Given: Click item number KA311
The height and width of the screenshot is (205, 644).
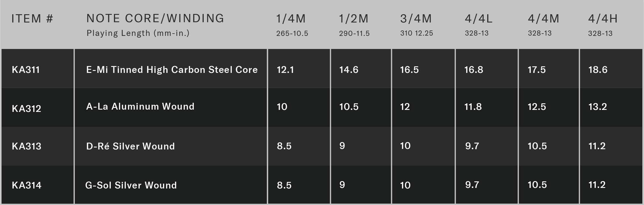Looking at the screenshot, I should [x=26, y=70].
